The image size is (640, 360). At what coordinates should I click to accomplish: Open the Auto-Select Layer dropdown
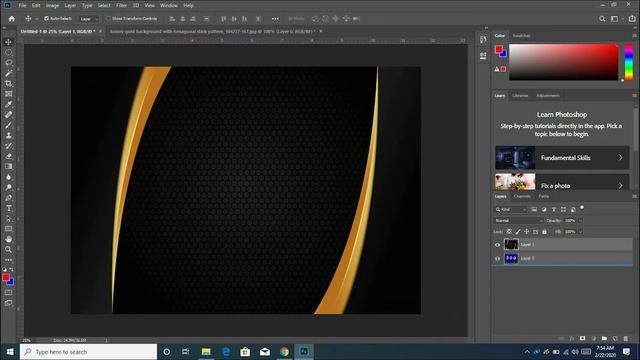(x=89, y=19)
